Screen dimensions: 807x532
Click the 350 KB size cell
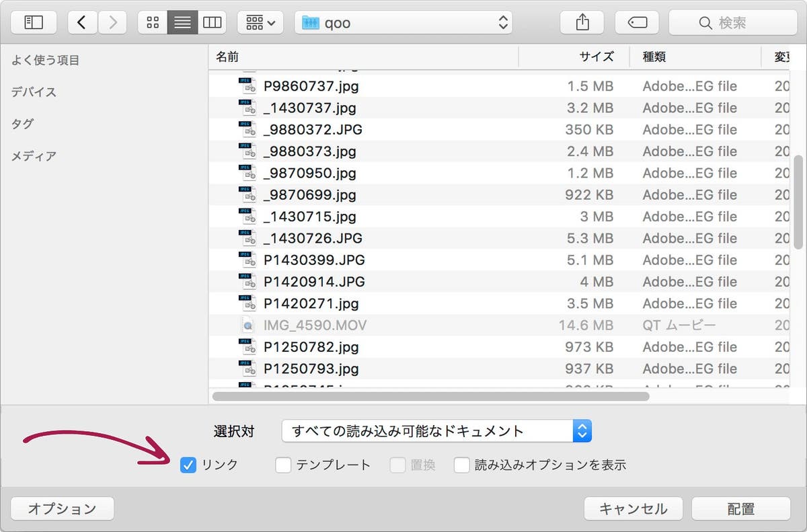588,129
